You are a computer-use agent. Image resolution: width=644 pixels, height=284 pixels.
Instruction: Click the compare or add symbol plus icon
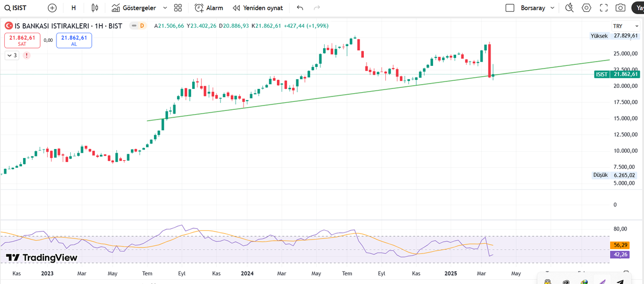click(x=52, y=8)
